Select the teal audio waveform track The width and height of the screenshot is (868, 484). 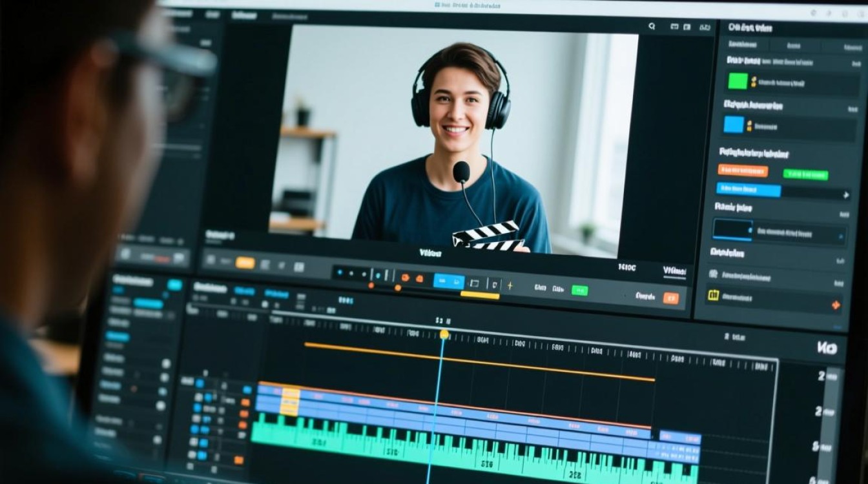click(475, 449)
